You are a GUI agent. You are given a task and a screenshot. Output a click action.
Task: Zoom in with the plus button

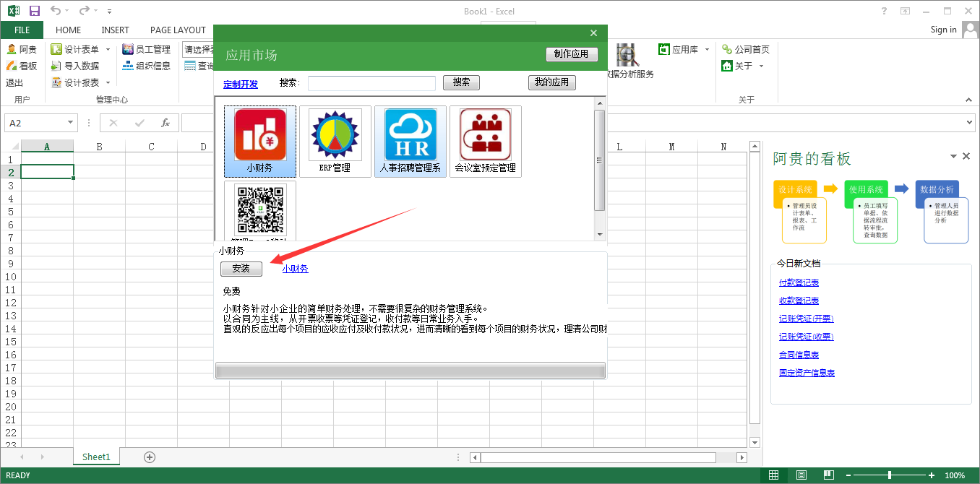point(930,475)
